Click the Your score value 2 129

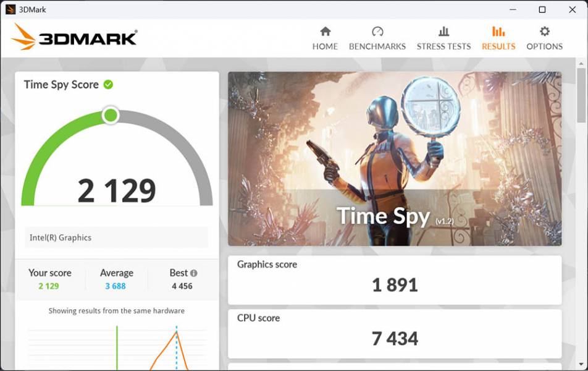tap(49, 286)
